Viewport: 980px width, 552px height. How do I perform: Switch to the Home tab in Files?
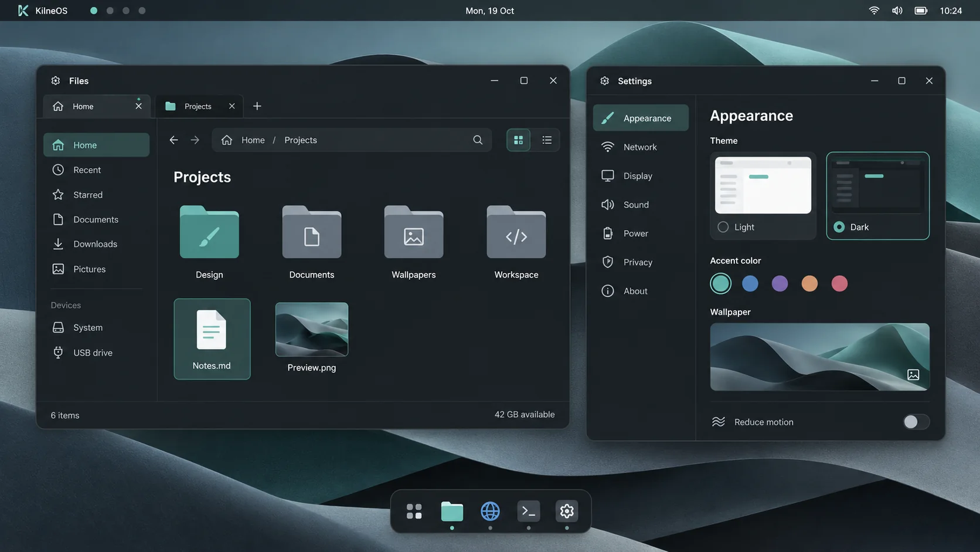pos(96,106)
